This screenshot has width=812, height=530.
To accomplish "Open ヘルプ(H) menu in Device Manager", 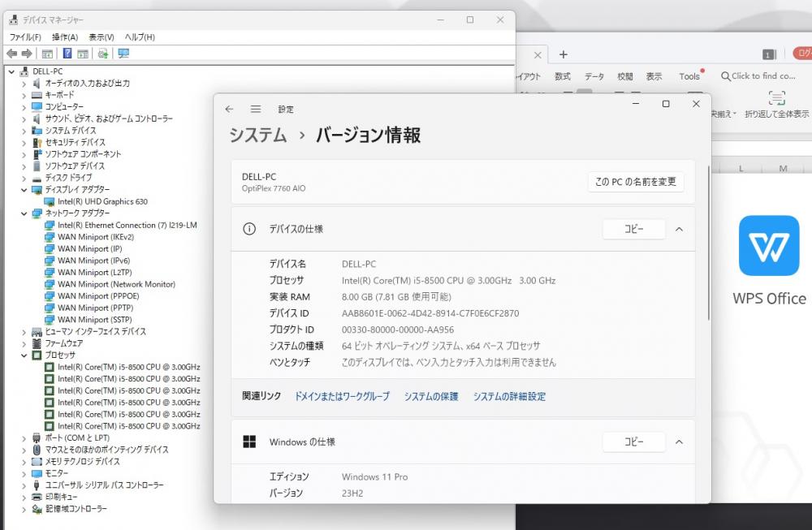I will [140, 37].
